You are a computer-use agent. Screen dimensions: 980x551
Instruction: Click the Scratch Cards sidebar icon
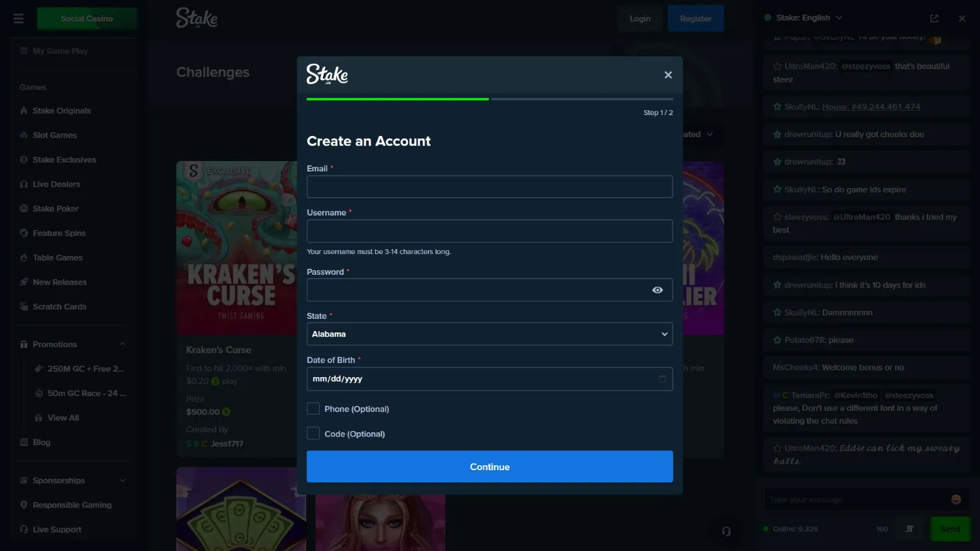(24, 307)
